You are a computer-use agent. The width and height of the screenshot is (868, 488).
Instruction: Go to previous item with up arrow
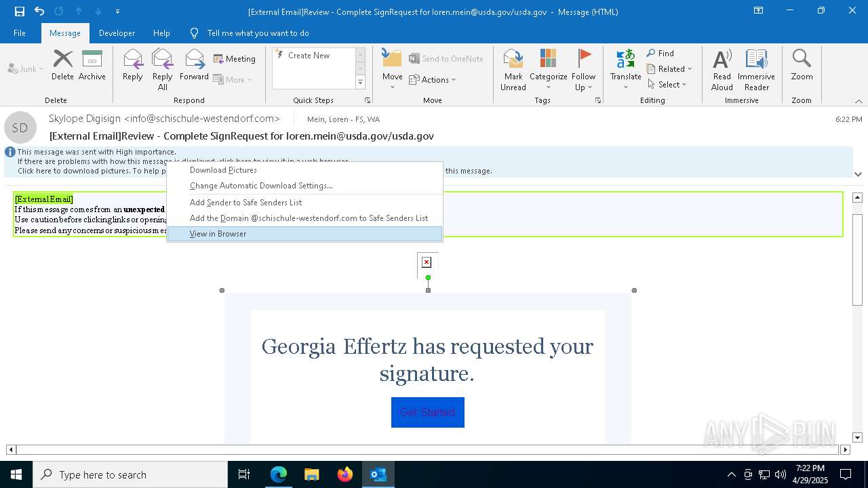pos(79,11)
